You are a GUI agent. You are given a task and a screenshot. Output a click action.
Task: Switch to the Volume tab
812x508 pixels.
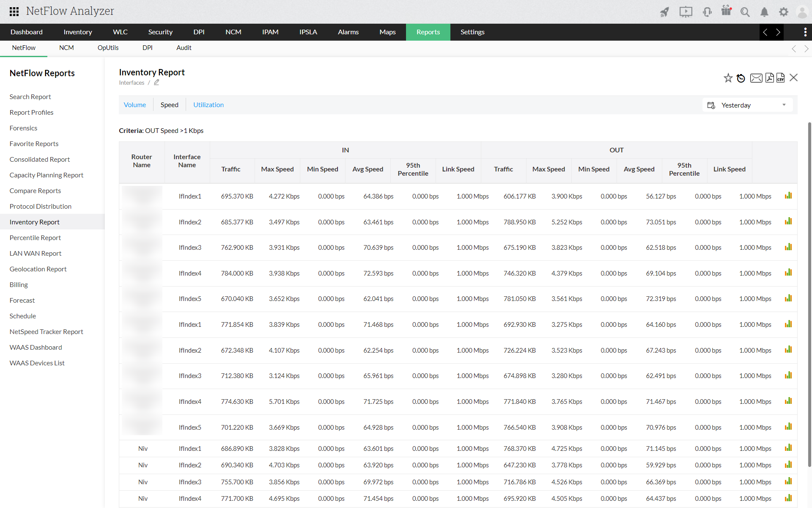(134, 105)
